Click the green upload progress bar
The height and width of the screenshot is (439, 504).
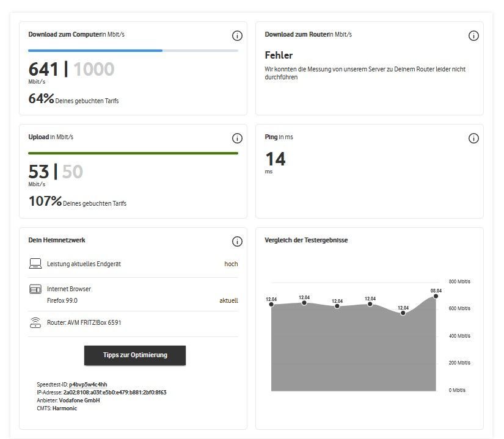pos(133,153)
